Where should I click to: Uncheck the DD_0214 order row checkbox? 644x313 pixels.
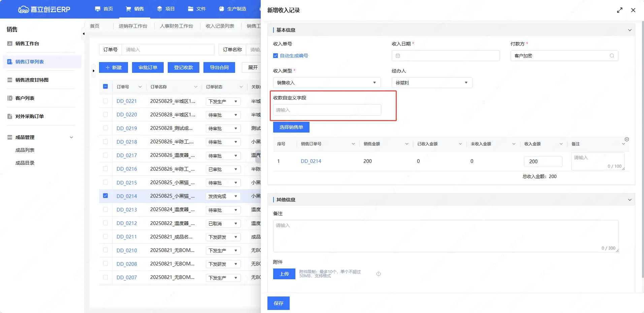(x=105, y=196)
